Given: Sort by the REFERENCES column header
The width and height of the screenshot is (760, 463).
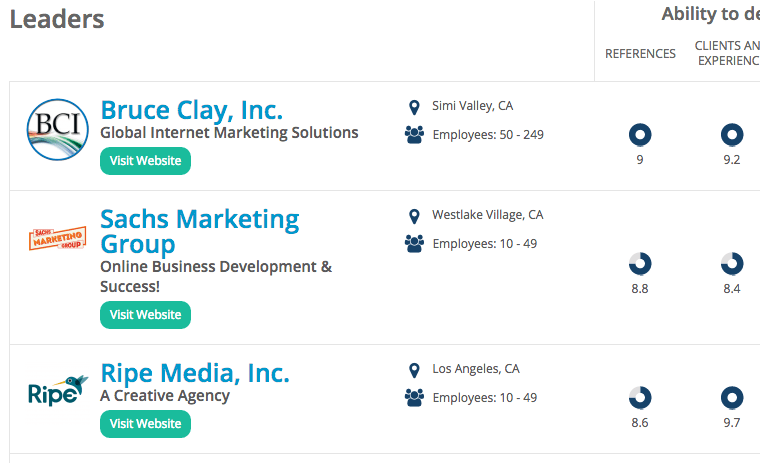Looking at the screenshot, I should point(640,53).
